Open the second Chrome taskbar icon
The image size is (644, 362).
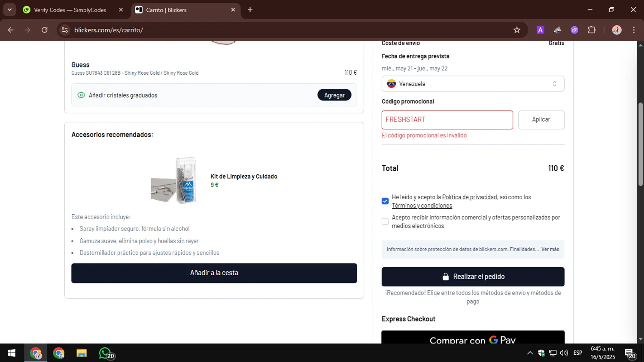coord(59,353)
